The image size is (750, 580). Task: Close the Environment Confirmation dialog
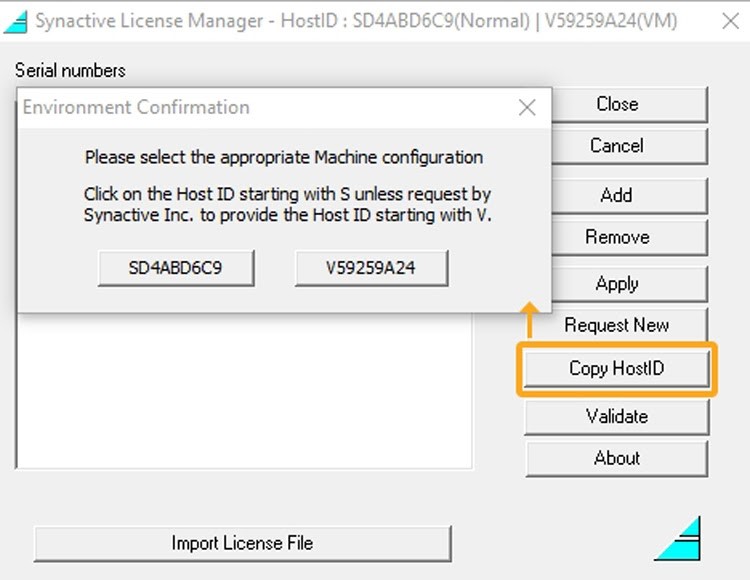coord(527,108)
